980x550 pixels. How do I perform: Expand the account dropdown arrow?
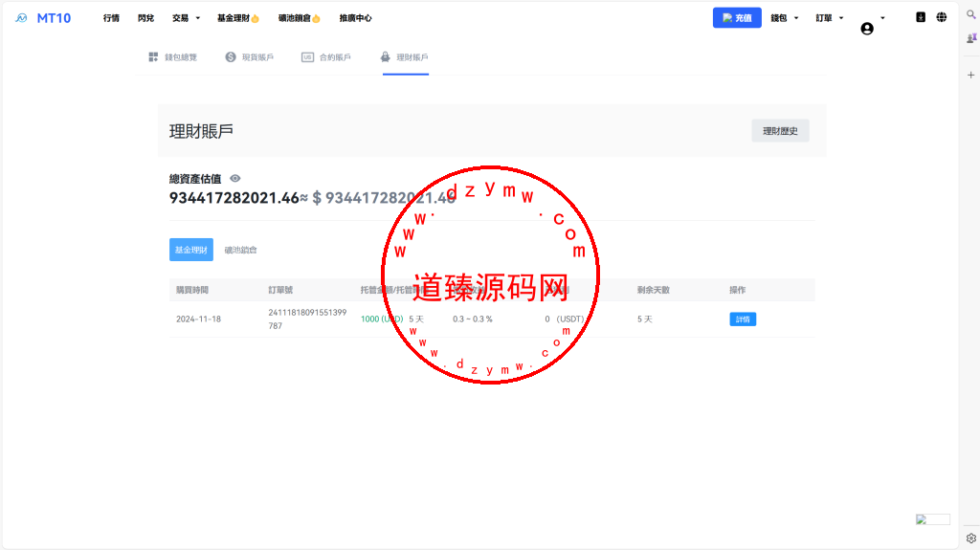click(882, 18)
